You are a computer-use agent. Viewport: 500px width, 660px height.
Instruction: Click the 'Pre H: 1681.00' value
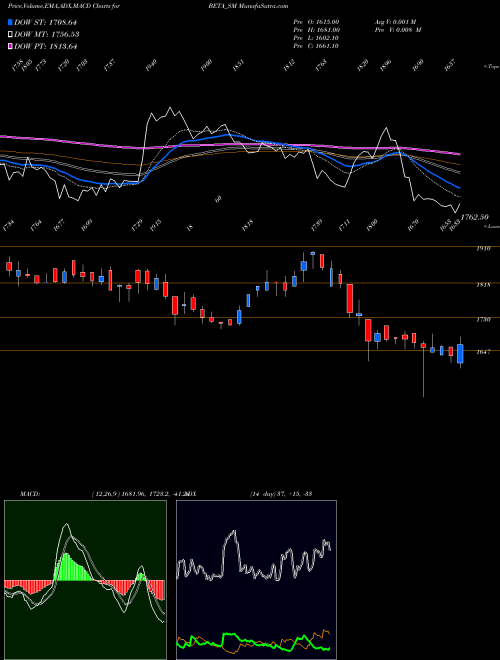click(x=317, y=30)
